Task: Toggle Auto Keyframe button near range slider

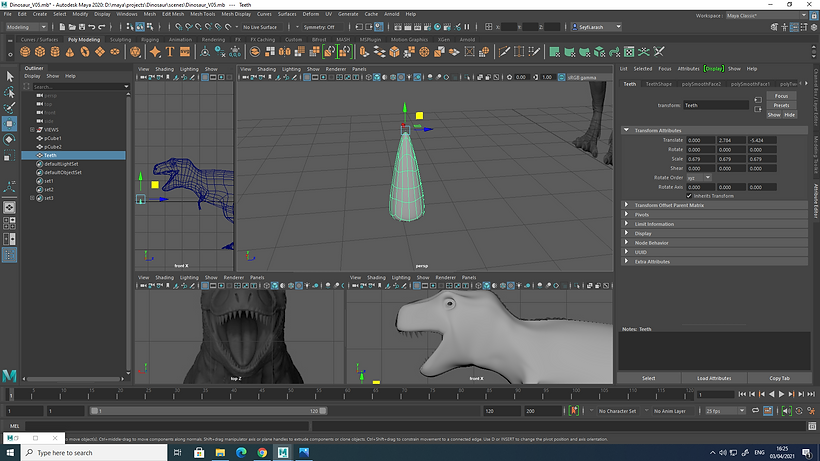Action: [x=574, y=411]
